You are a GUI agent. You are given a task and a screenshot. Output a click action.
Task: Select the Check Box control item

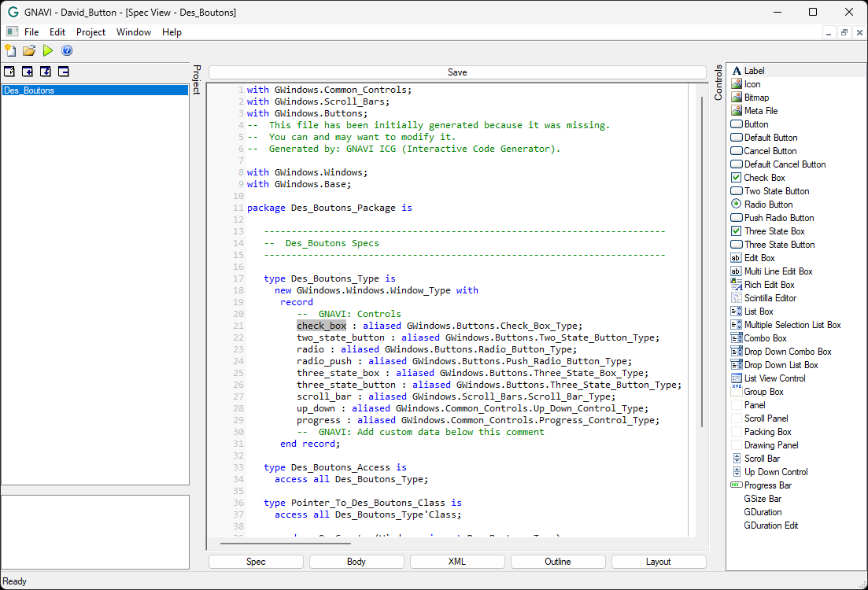click(764, 178)
